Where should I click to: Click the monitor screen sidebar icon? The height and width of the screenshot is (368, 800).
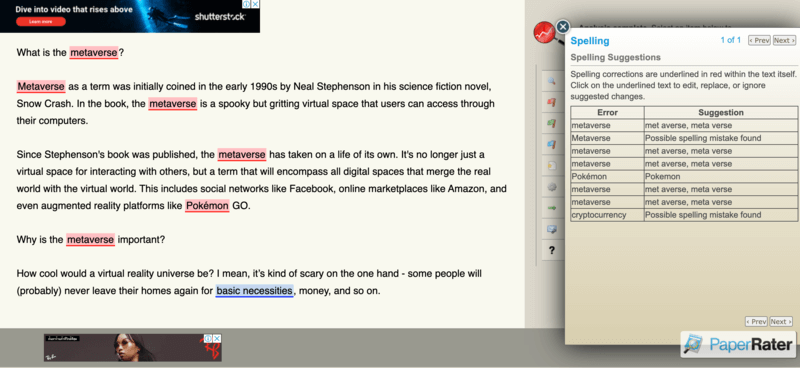tap(552, 229)
